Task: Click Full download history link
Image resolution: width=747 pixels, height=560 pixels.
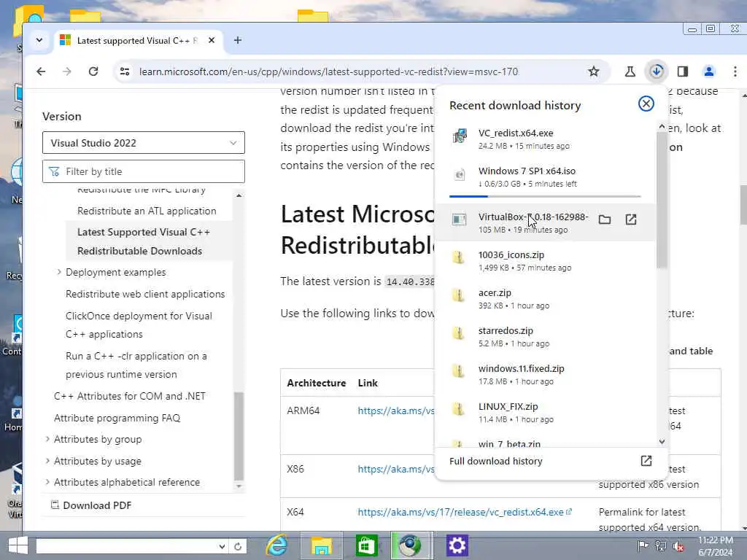Action: tap(496, 461)
